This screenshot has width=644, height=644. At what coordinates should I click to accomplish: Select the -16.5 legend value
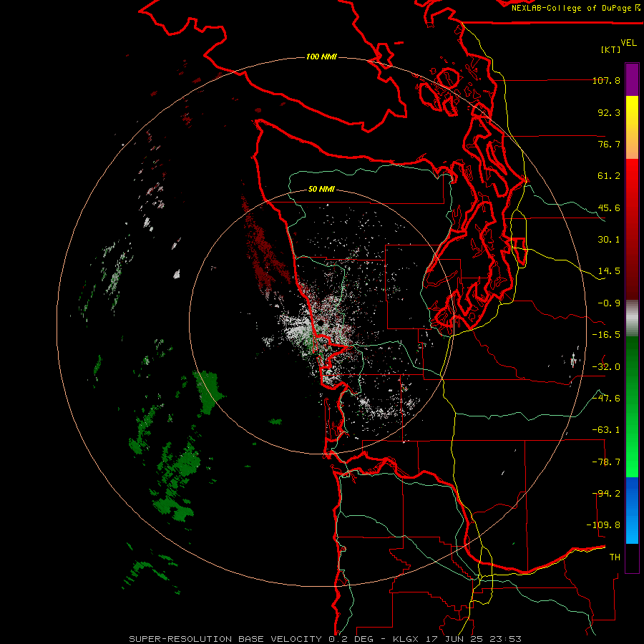606,335
